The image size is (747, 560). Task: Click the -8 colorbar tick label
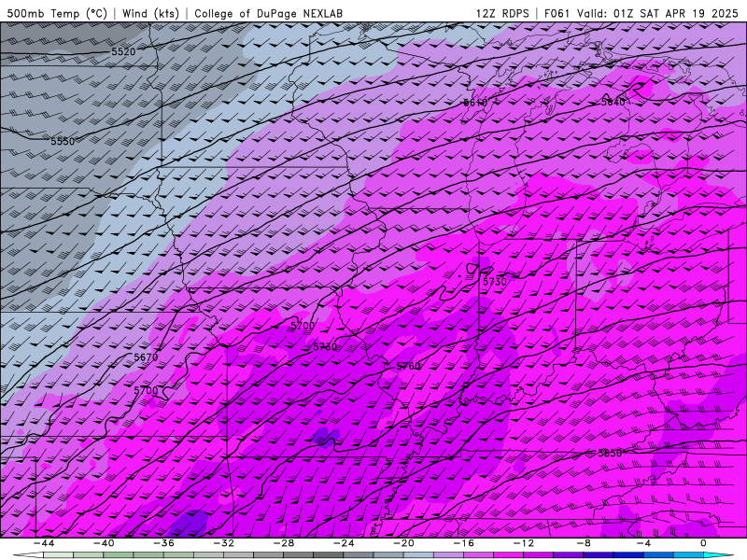click(584, 543)
